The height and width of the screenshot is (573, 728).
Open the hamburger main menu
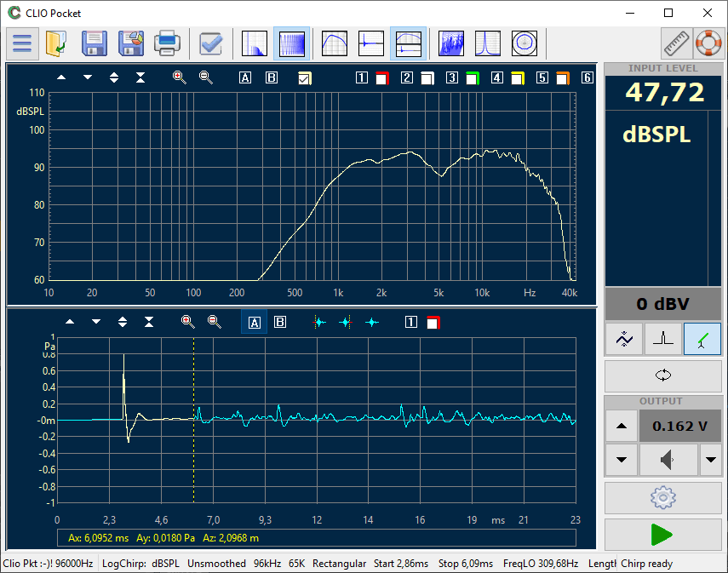click(x=22, y=43)
